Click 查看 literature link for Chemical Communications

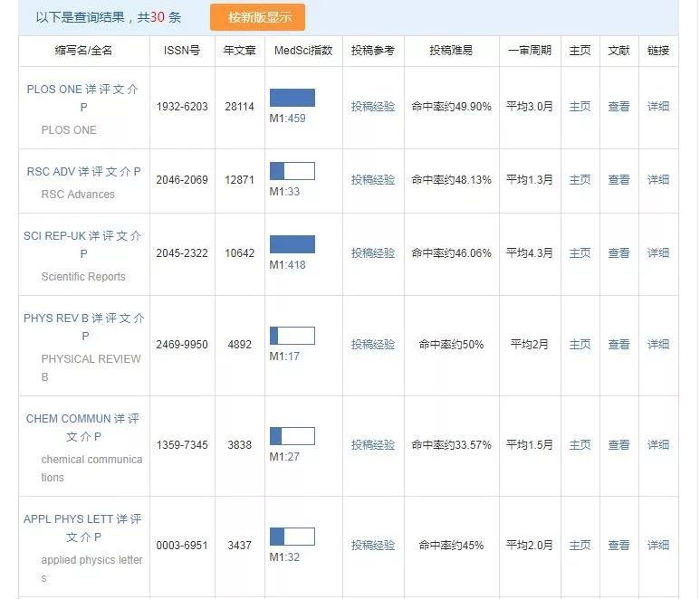pyautogui.click(x=618, y=444)
